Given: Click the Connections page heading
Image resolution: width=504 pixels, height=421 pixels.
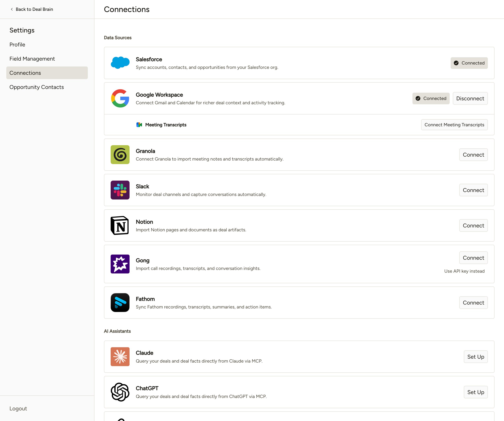Looking at the screenshot, I should coord(127,9).
